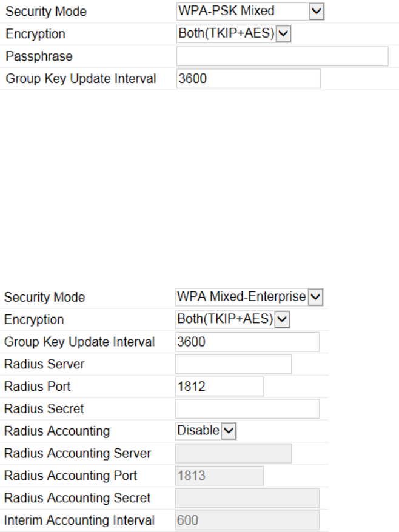Click the Radius Secret input field
The height and width of the screenshot is (532, 399).
[x=247, y=409]
